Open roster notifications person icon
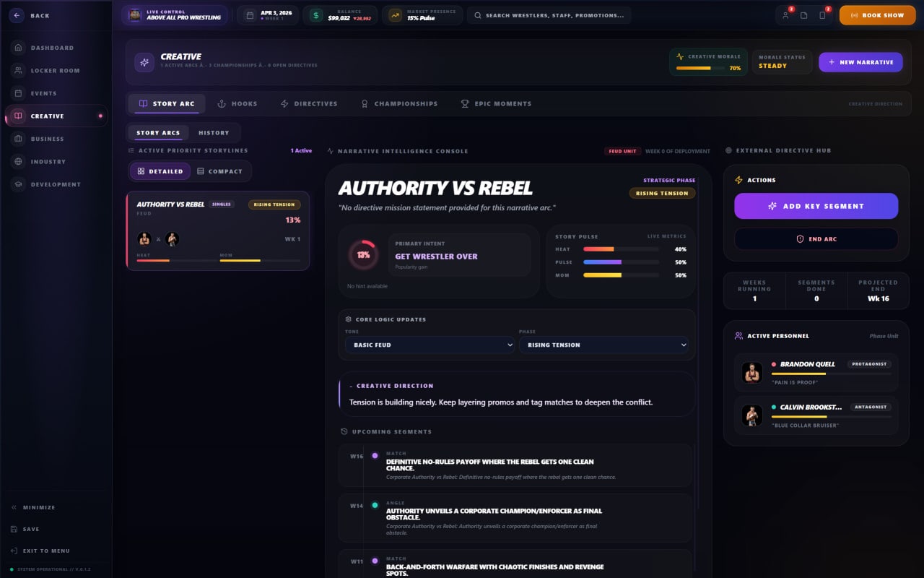924x578 pixels. [785, 15]
